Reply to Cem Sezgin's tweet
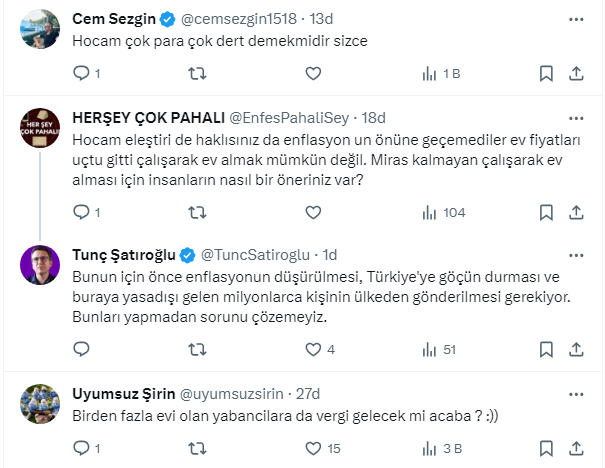This screenshot has width=605, height=468. point(83,73)
